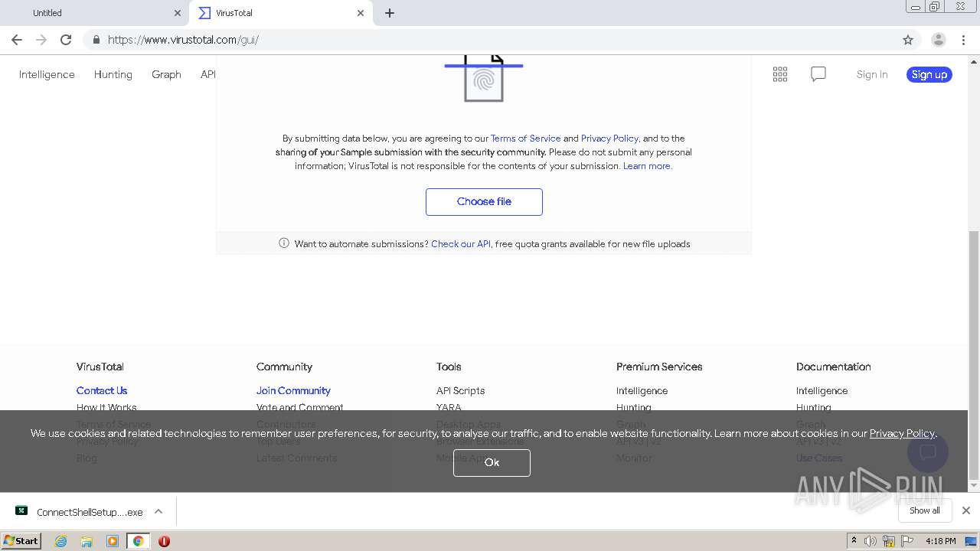980x551 pixels.
Task: Open Privacy Policy link in the cookie banner
Action: (x=902, y=433)
